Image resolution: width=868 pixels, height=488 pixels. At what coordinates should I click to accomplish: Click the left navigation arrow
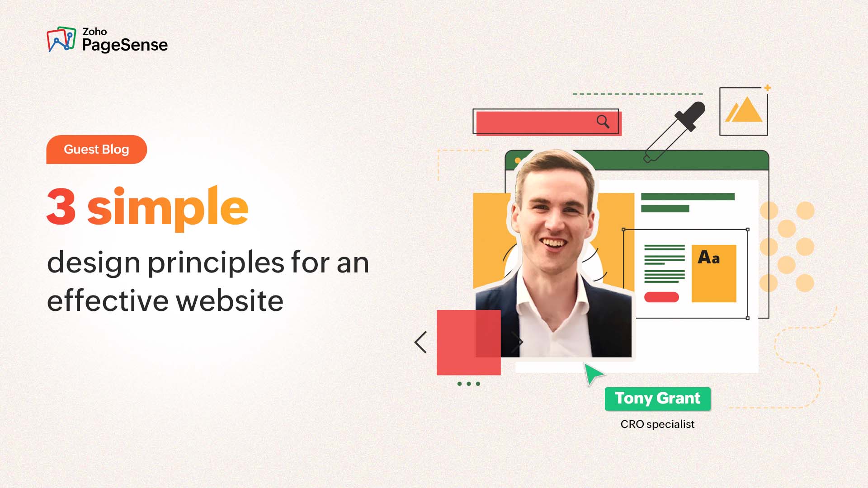[420, 343]
